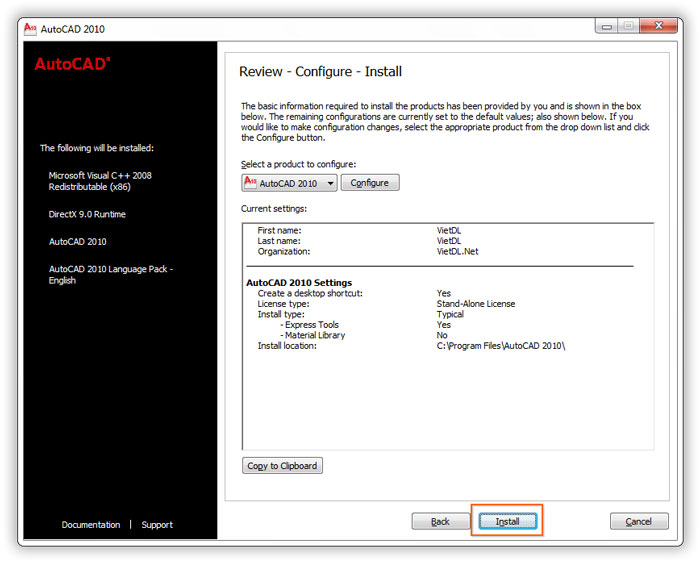Go Back to previous step
This screenshot has width=700, height=563.
440,521
